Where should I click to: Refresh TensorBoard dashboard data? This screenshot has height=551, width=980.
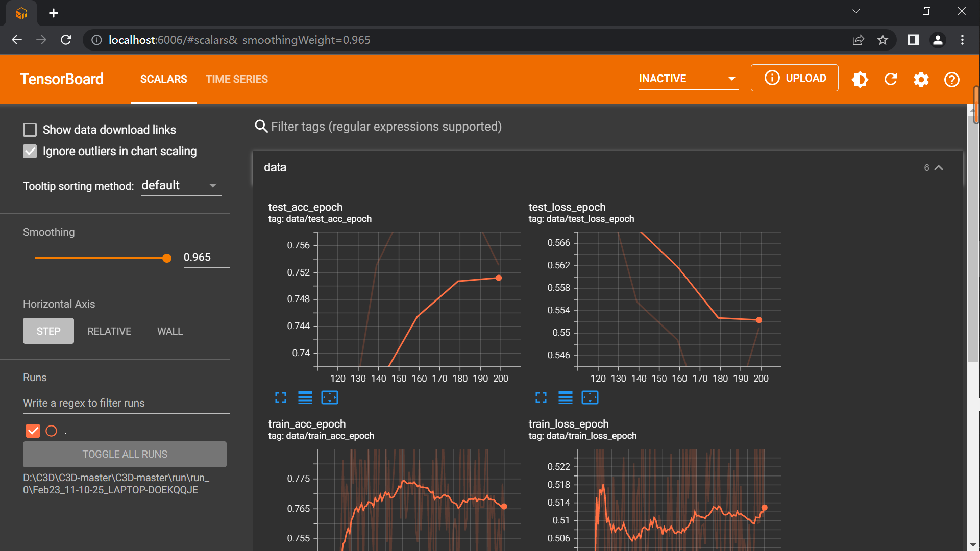[x=890, y=79]
